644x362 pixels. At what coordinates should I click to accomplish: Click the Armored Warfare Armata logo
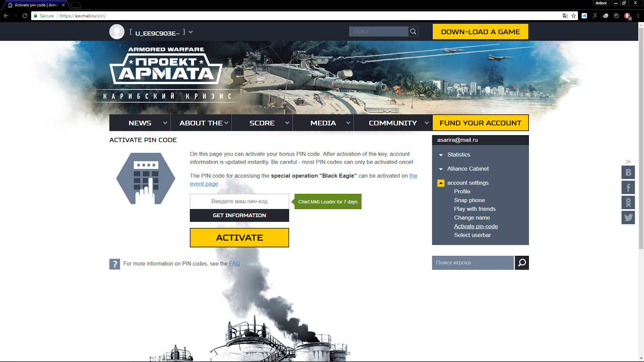tap(166, 66)
